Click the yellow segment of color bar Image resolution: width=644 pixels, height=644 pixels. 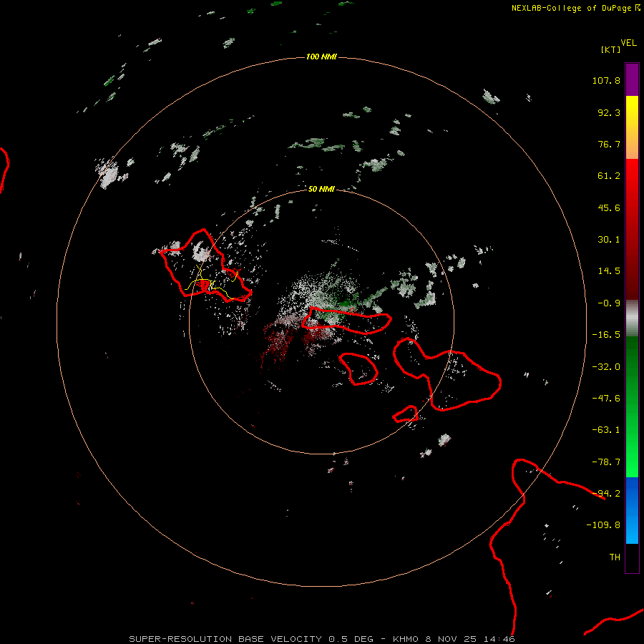(632, 127)
